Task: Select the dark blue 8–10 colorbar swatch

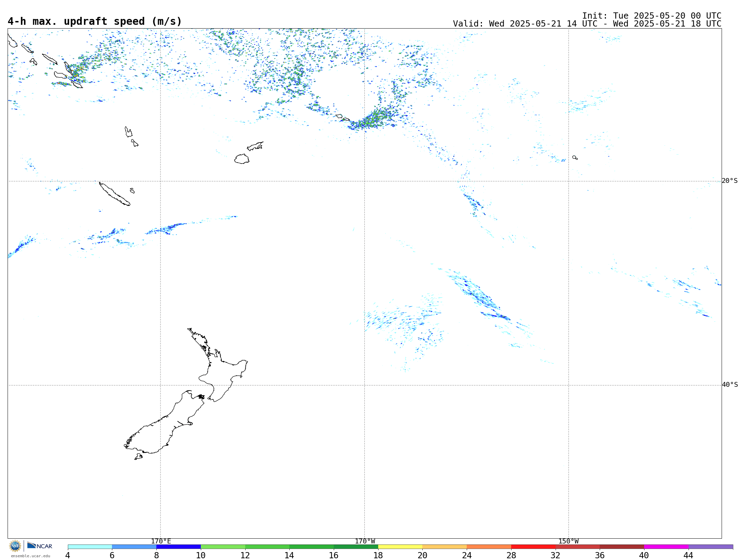Action: click(x=178, y=547)
